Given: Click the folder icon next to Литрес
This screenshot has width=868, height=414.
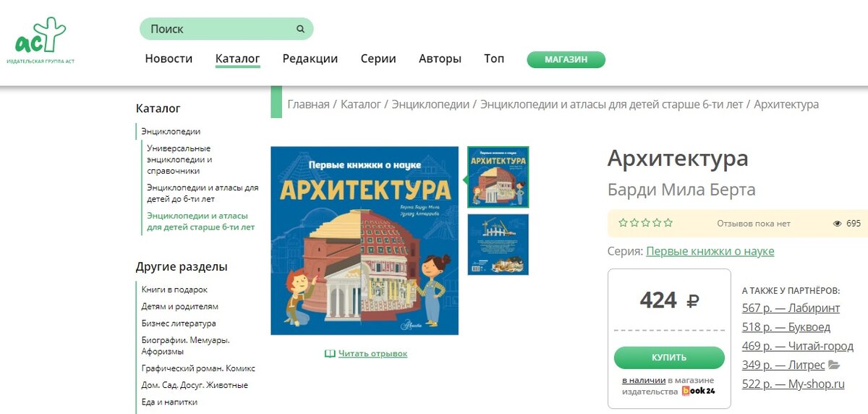Looking at the screenshot, I should (833, 365).
